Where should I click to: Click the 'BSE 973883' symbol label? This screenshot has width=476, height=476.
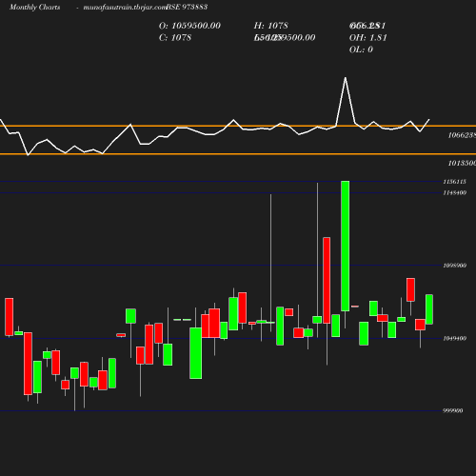(x=187, y=7)
